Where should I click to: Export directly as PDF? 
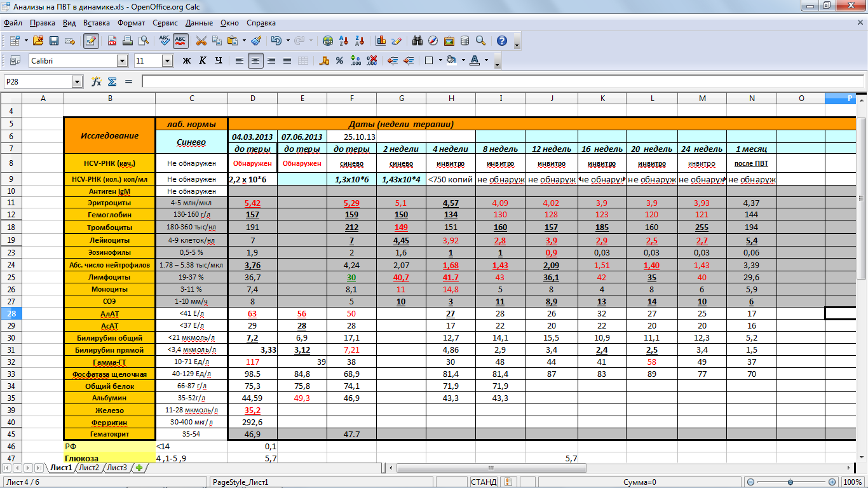point(112,41)
